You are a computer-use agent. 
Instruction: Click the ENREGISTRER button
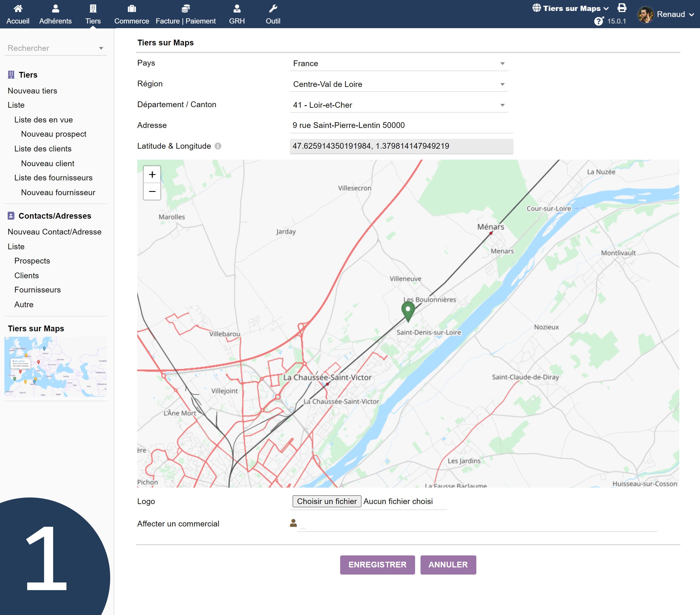(x=377, y=565)
